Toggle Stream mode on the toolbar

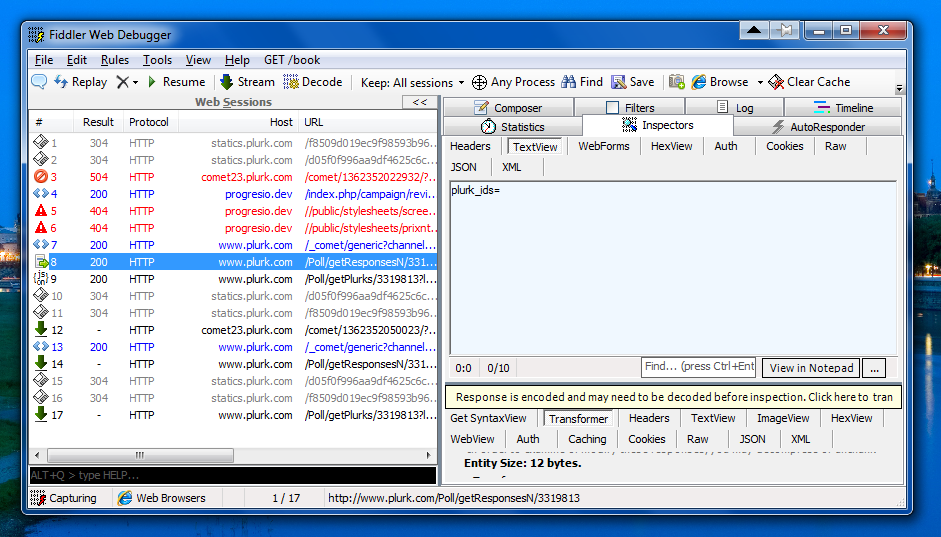(246, 82)
